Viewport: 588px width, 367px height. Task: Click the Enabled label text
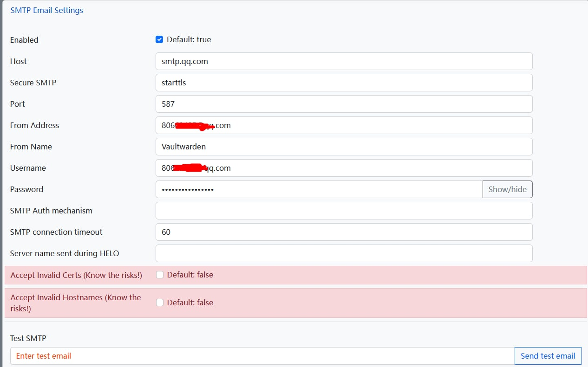pos(24,40)
